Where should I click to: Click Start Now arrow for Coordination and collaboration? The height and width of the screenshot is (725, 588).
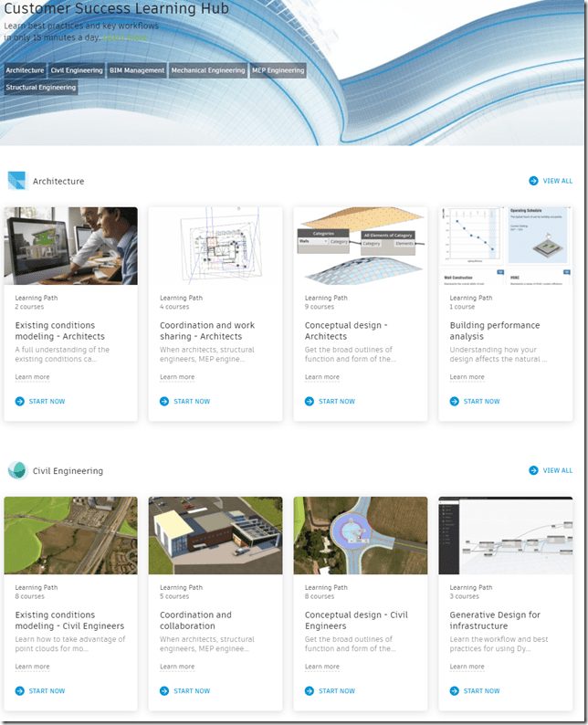[164, 690]
